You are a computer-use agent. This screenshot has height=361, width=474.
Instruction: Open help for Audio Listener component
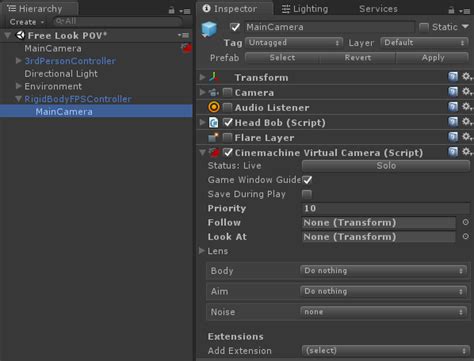[x=453, y=107]
